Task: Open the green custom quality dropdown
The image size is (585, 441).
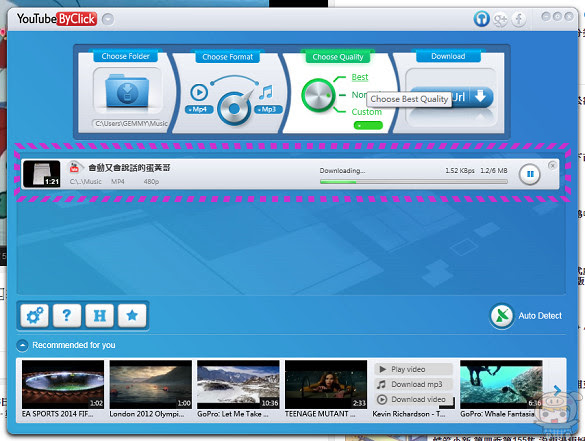Action: (368, 125)
